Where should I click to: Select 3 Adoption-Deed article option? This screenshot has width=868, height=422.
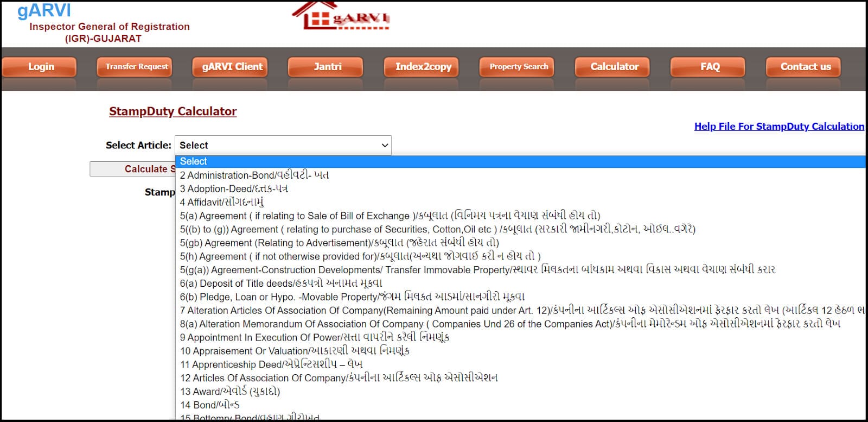tap(234, 189)
